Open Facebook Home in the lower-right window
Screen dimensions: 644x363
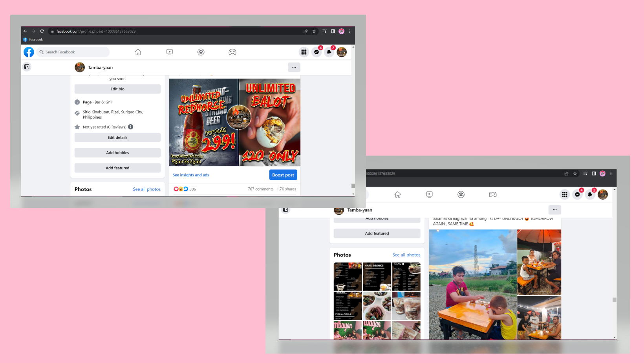click(x=398, y=194)
